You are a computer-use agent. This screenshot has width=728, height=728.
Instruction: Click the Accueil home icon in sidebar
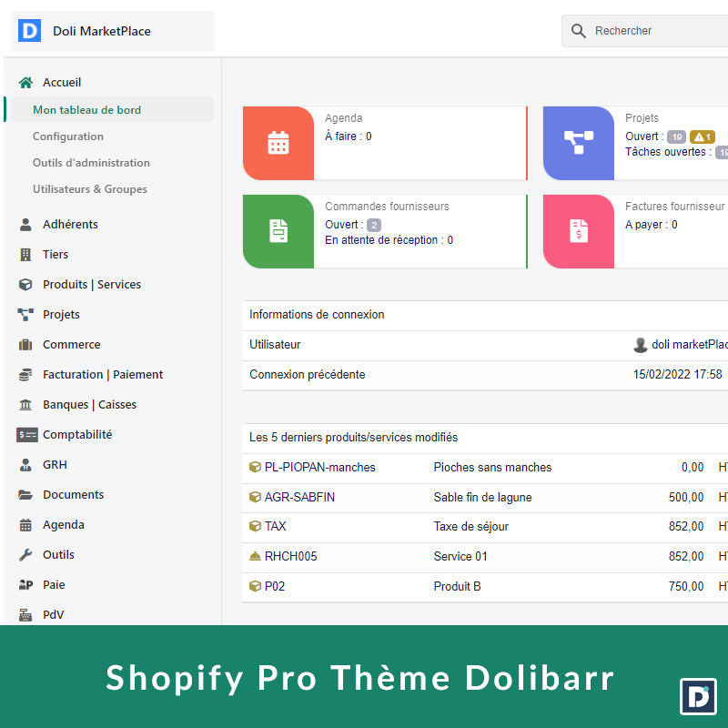tap(25, 83)
